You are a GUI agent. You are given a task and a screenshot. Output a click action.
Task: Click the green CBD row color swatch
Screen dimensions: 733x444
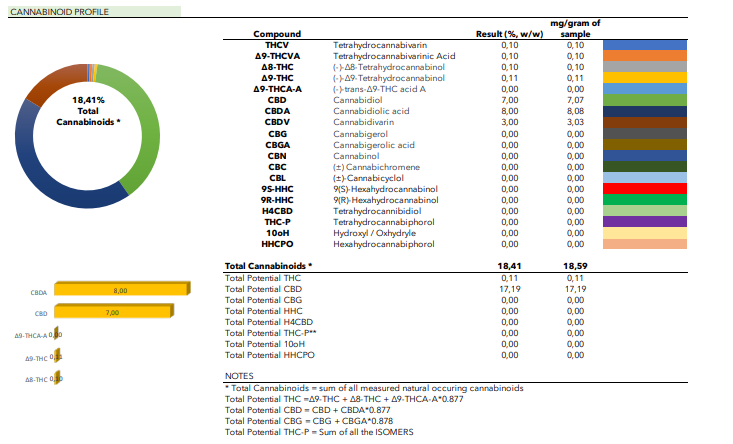646,100
